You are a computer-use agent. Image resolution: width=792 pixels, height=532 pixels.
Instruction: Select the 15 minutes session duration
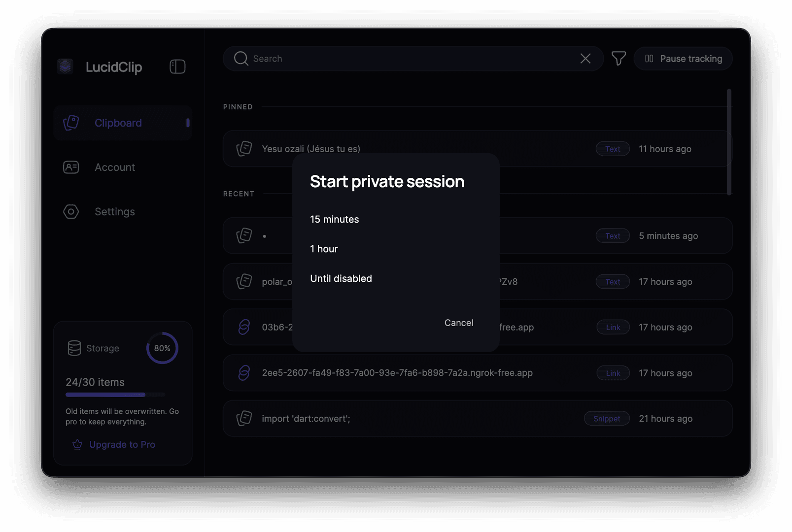click(x=334, y=219)
